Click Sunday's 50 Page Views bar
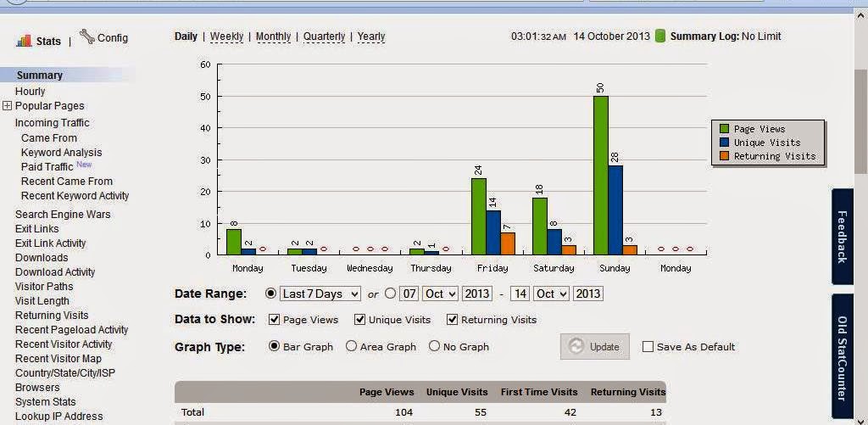This screenshot has height=425, width=868. 601,175
